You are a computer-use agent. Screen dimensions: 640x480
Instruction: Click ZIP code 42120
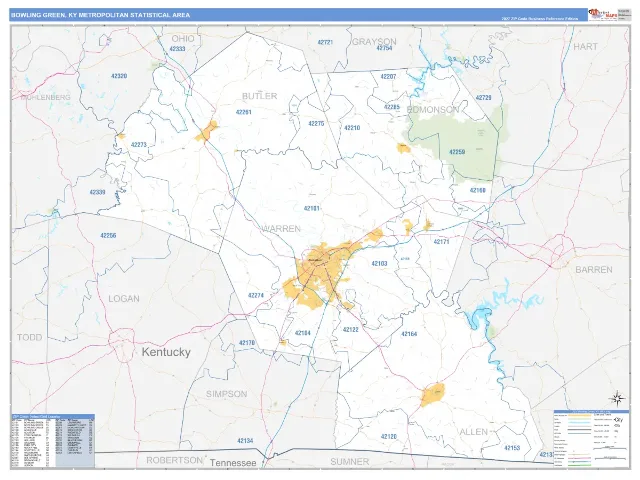[389, 437]
